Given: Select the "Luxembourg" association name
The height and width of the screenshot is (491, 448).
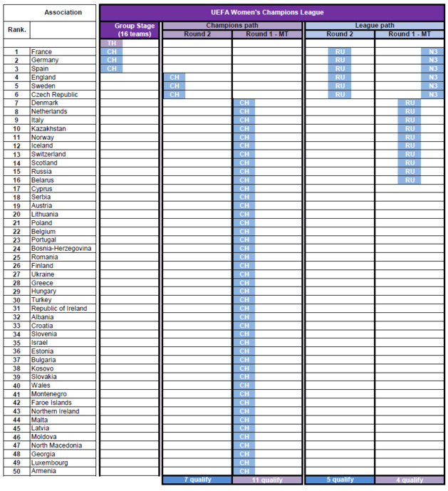Looking at the screenshot, I should (x=49, y=462).
